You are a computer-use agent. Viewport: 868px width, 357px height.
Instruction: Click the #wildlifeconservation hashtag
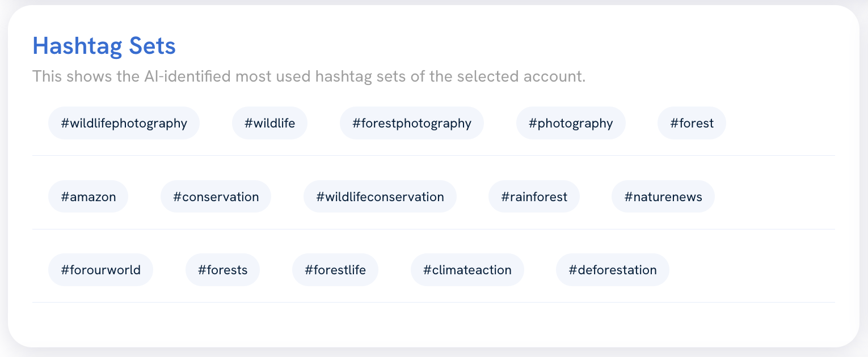[x=380, y=196]
